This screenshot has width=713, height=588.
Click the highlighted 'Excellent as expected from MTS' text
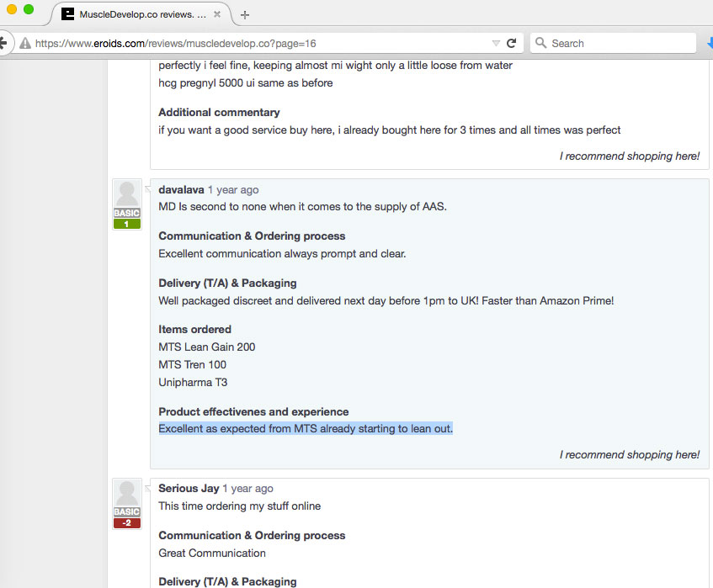pyautogui.click(x=306, y=428)
